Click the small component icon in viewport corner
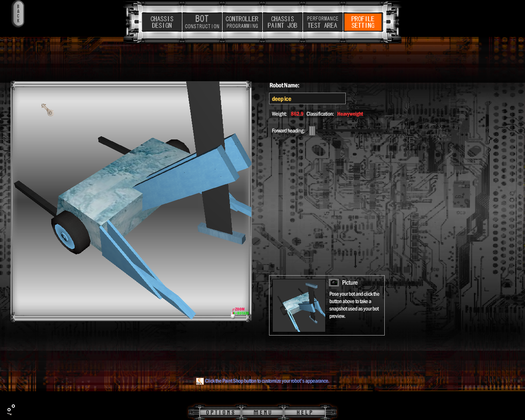Viewport: 525px width, 420px height. [x=48, y=110]
